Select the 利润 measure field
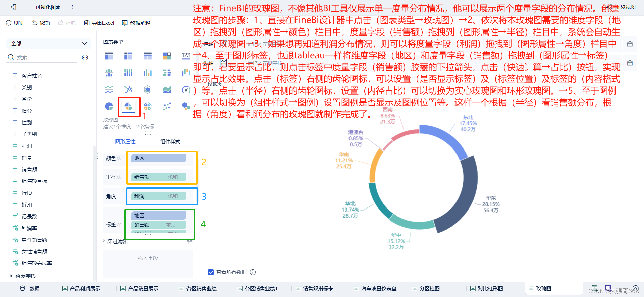Image resolution: width=644 pixels, height=297 pixels. [27, 146]
